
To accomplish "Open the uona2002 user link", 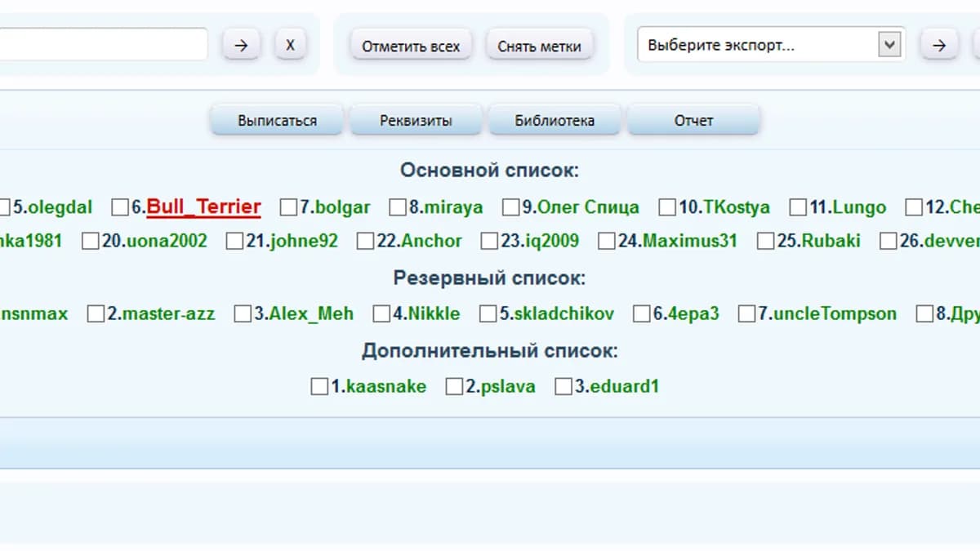I will pos(165,242).
